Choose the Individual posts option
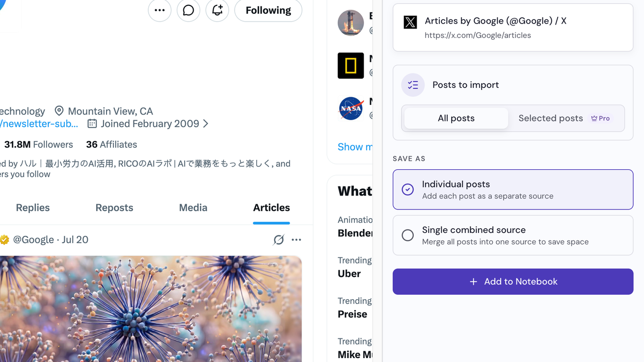 pos(513,189)
